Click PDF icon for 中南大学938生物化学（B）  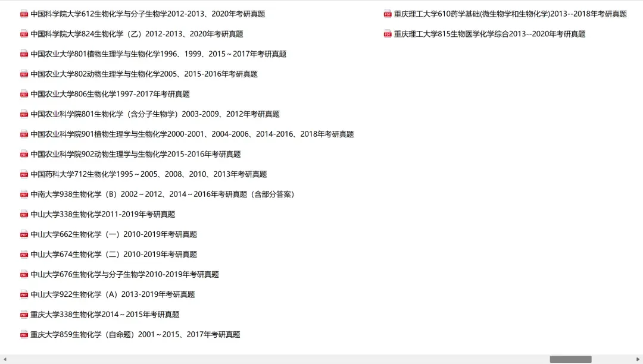tap(24, 194)
